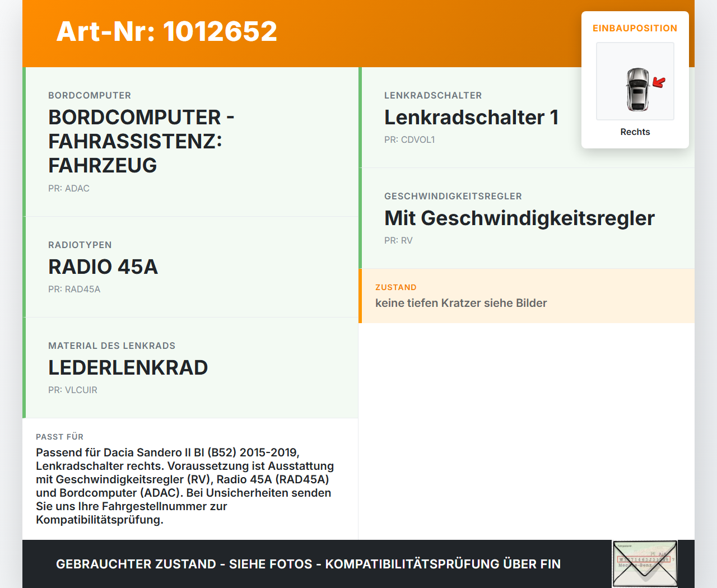Open the vehicle registration thumbnail in footer
This screenshot has width=717, height=588.
645,564
